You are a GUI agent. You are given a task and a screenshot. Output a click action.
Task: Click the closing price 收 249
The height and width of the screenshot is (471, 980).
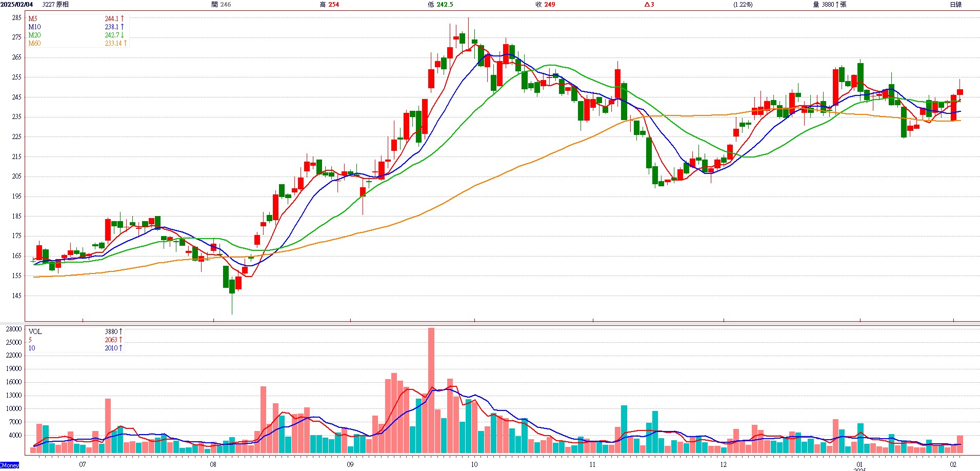[x=545, y=5]
